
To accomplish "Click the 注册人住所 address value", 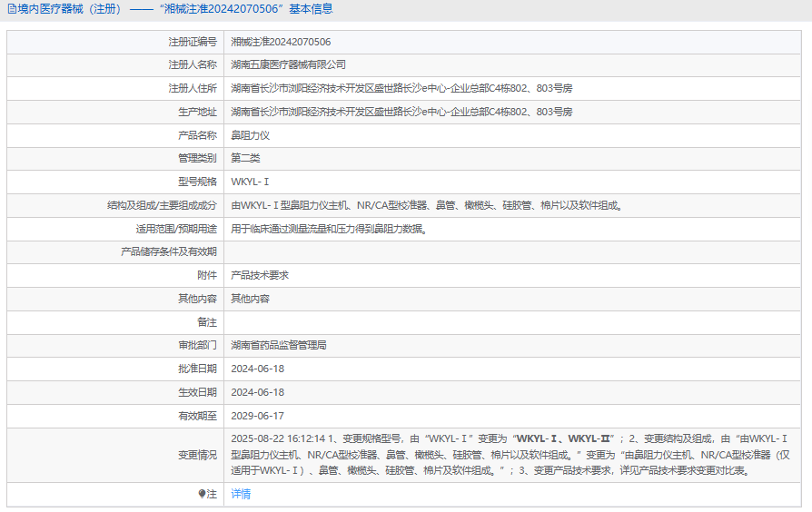I will (401, 89).
